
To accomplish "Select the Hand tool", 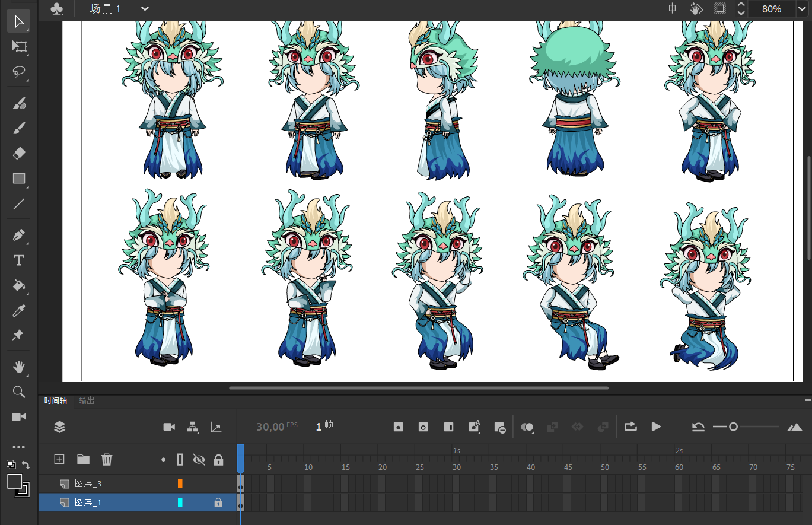I will coord(19,367).
